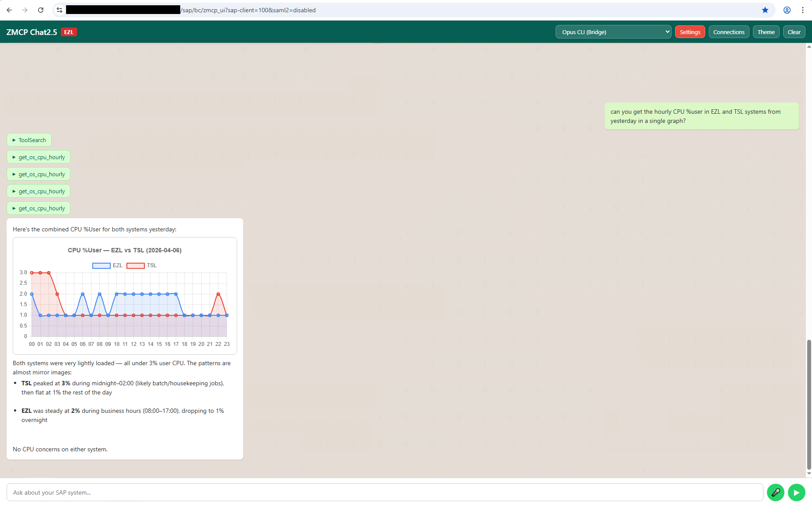
Task: Open the browser three-dot menu
Action: [803, 10]
